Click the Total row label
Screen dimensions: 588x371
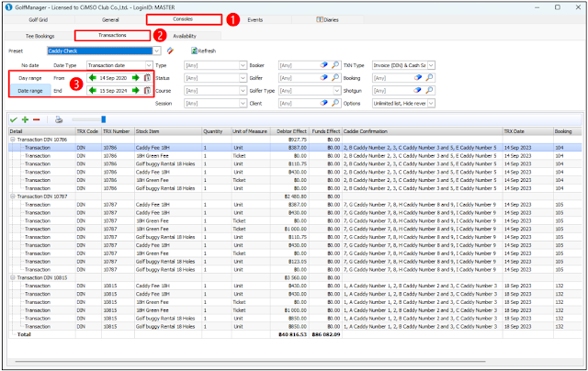click(x=24, y=334)
